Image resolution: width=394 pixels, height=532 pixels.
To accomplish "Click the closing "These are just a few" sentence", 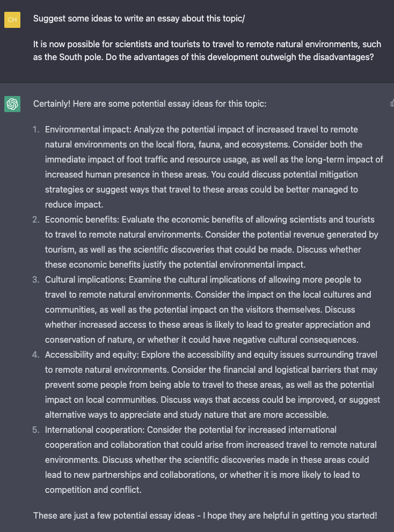I will [x=205, y=515].
